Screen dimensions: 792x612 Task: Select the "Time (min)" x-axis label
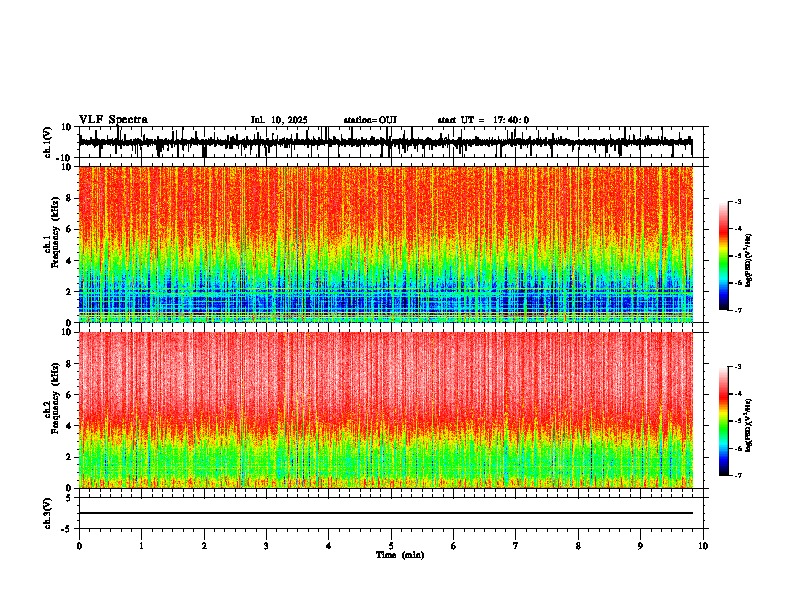click(400, 555)
